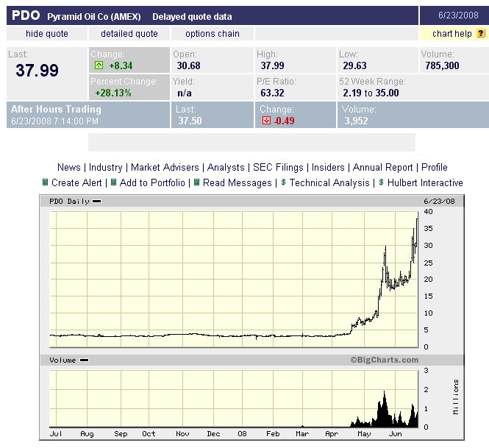Open chart help
Viewport: 489px width, 448px height.
(452, 33)
